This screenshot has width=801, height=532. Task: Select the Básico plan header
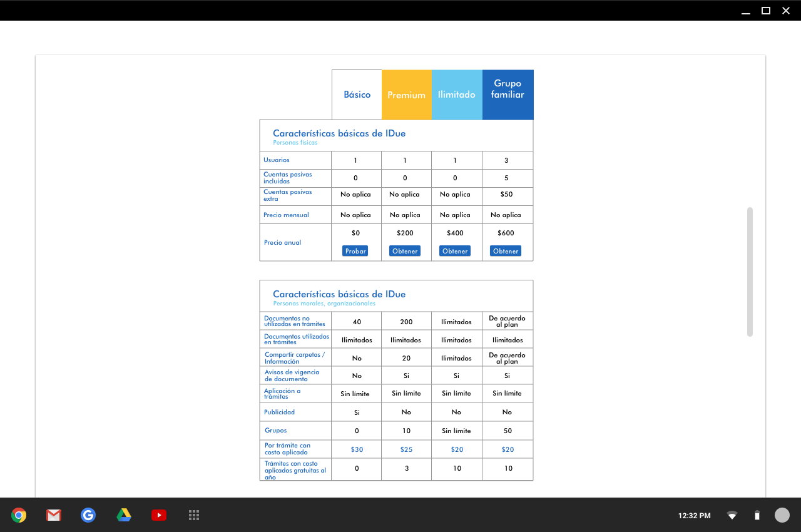(x=357, y=95)
